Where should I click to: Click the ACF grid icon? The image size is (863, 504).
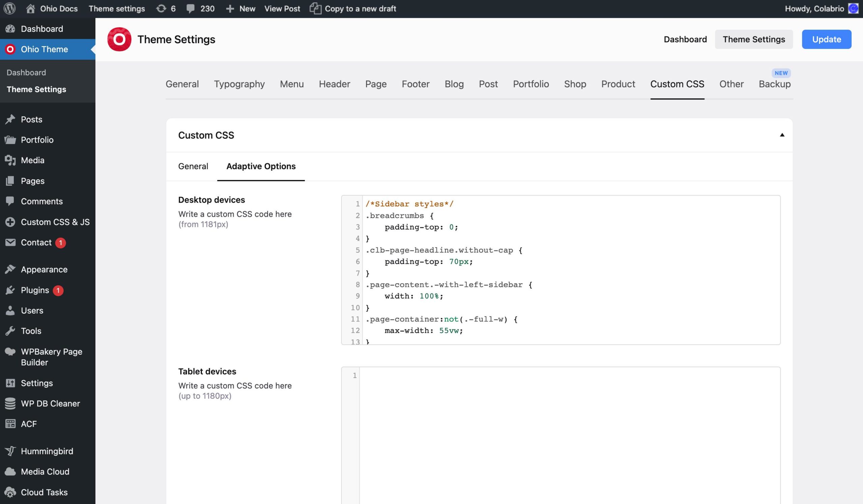pos(10,424)
